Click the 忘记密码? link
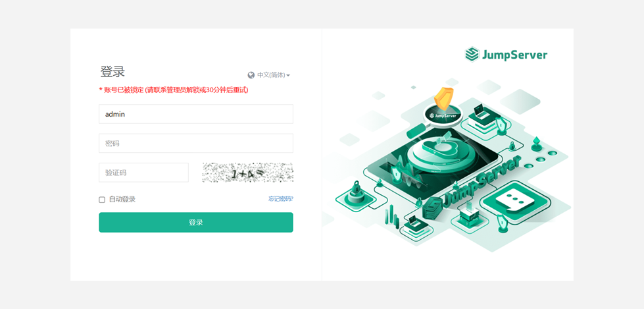The height and width of the screenshot is (309, 644). click(x=280, y=199)
